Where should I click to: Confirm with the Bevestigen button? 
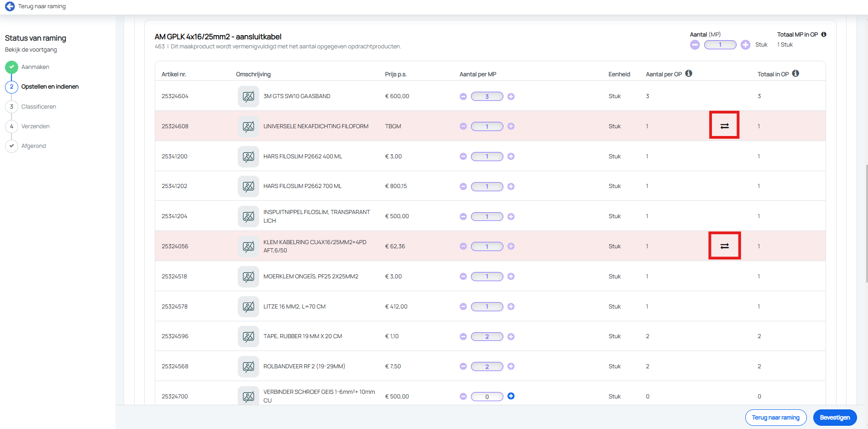click(835, 418)
